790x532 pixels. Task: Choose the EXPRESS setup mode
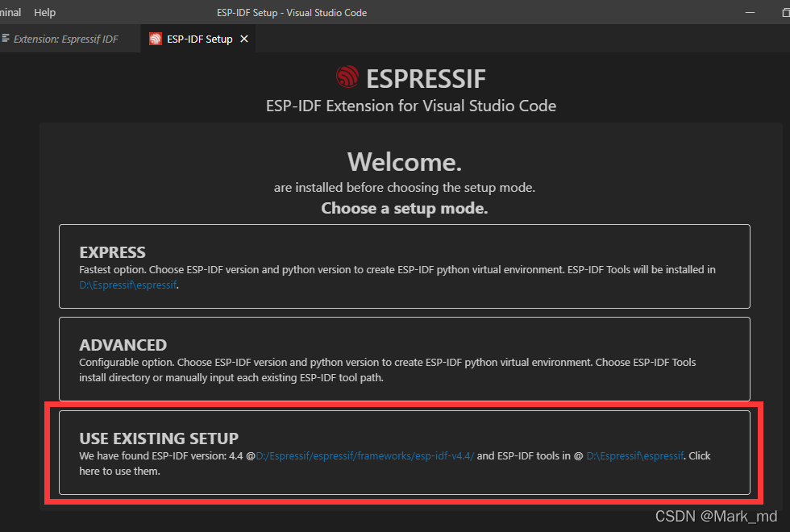(405, 267)
